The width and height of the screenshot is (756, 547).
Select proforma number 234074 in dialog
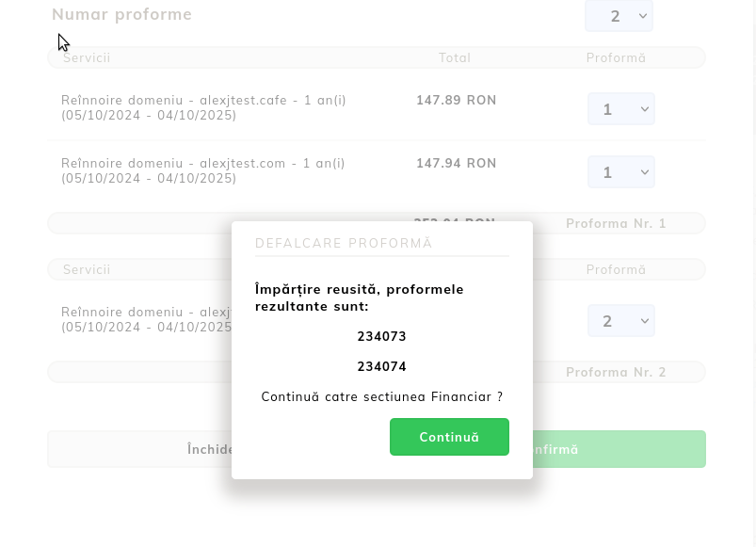click(x=381, y=366)
